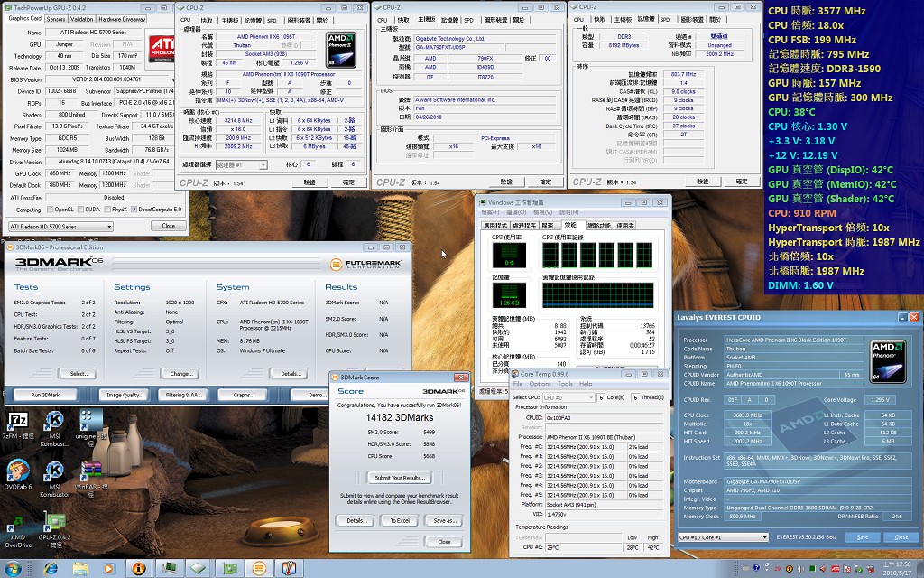This screenshot has width=924, height=578.
Task: Open the DVDFab 6 desktop icon
Action: click(x=18, y=474)
